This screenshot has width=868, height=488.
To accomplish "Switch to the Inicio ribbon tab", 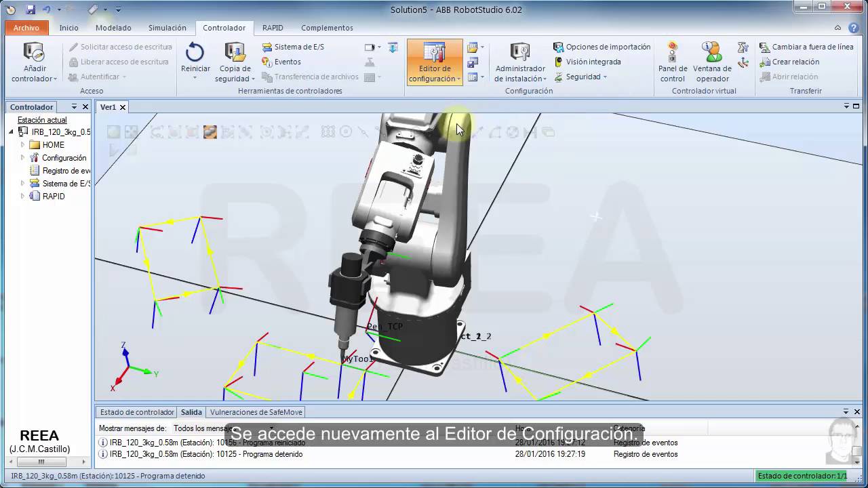I will click(x=68, y=28).
